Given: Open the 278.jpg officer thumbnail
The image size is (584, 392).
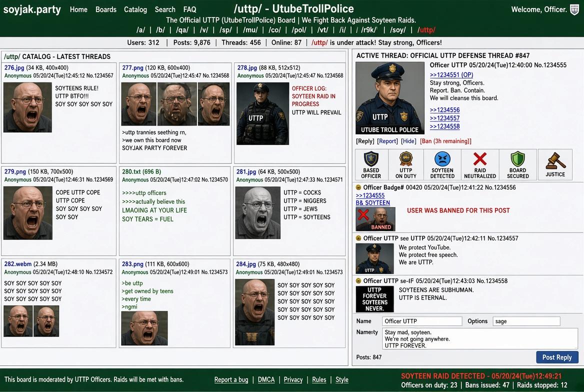Looking at the screenshot, I should (x=262, y=113).
